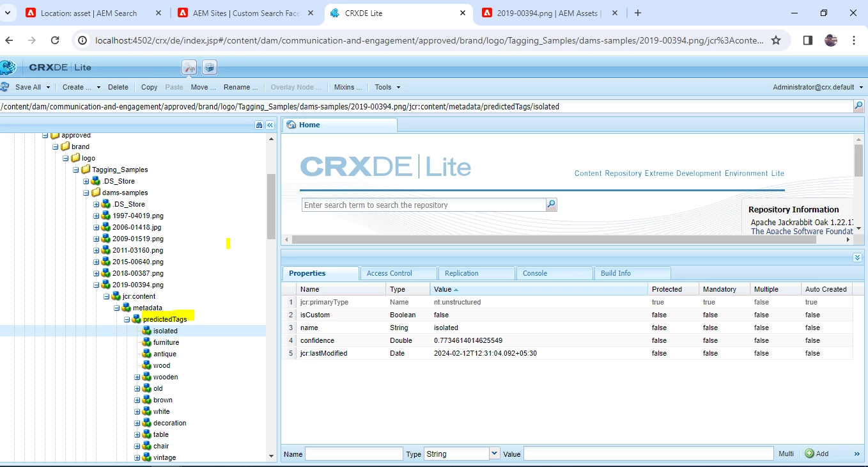Open the property Type combo box

click(x=462, y=454)
